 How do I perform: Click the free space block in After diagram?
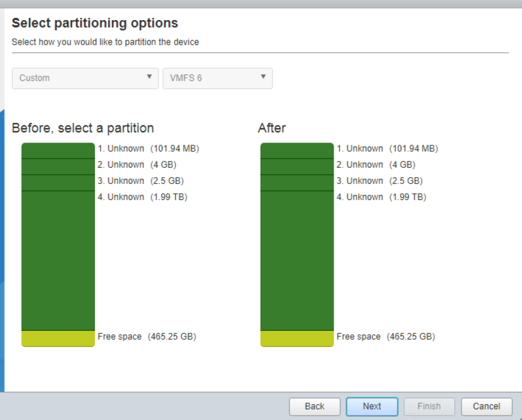click(x=297, y=338)
